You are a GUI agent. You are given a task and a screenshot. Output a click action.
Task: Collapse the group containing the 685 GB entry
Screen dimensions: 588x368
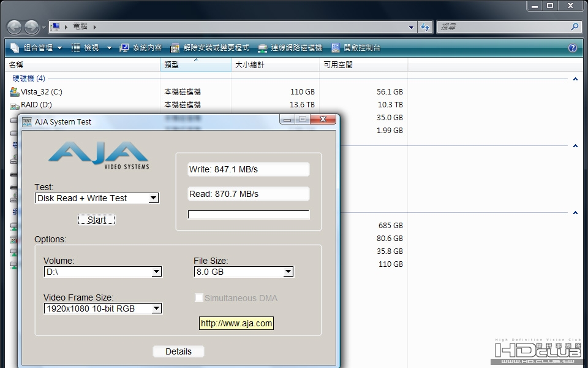(575, 213)
